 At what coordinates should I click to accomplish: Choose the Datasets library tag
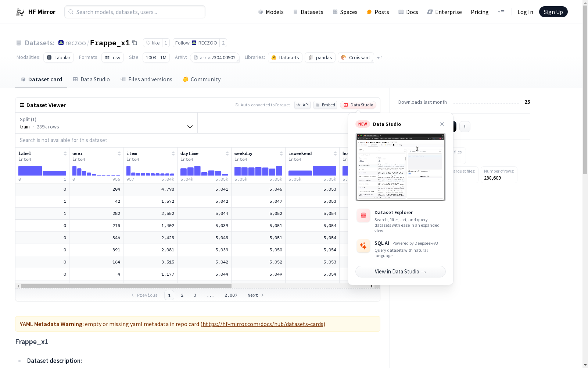285,58
